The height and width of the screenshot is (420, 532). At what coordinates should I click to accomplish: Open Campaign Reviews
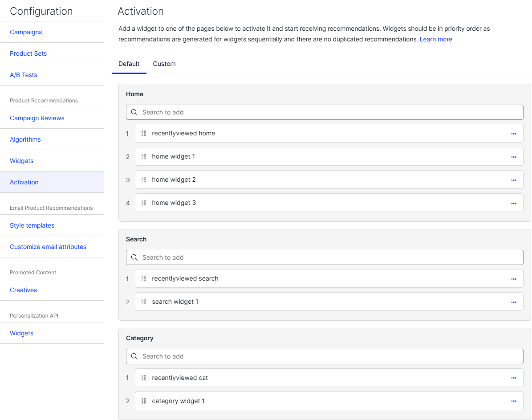click(37, 118)
